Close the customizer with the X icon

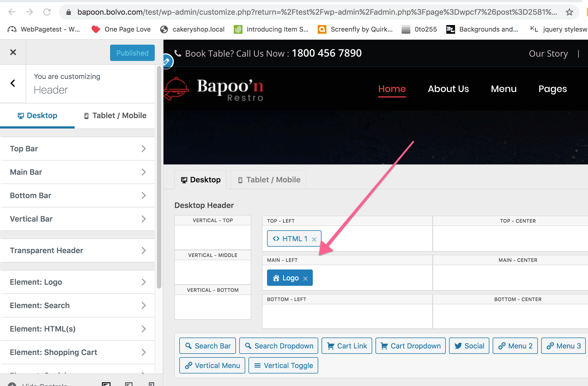pos(13,52)
